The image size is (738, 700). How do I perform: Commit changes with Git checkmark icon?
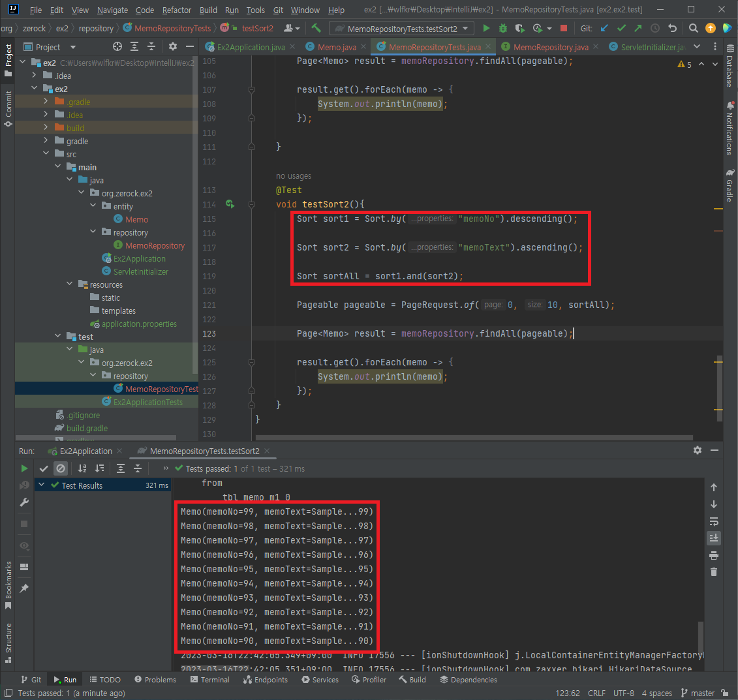(621, 28)
